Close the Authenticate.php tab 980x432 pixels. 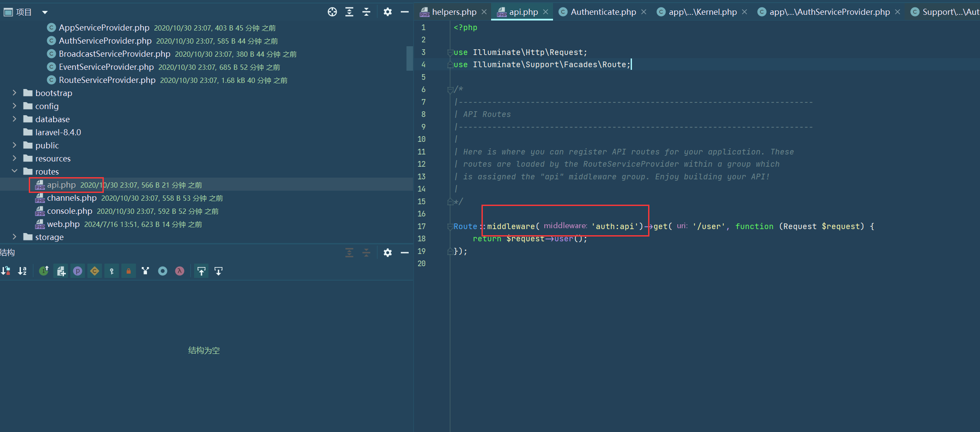[x=644, y=12]
